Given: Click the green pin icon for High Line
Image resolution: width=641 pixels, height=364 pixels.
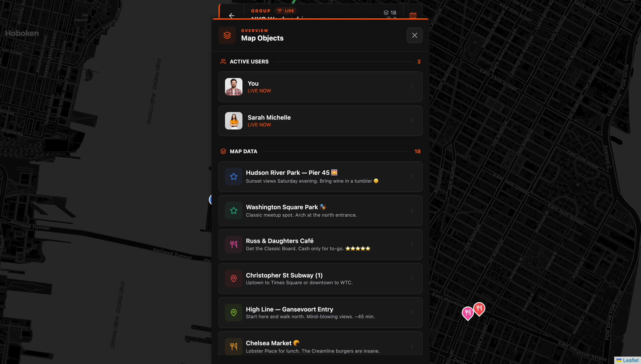Looking at the screenshot, I should [x=234, y=312].
